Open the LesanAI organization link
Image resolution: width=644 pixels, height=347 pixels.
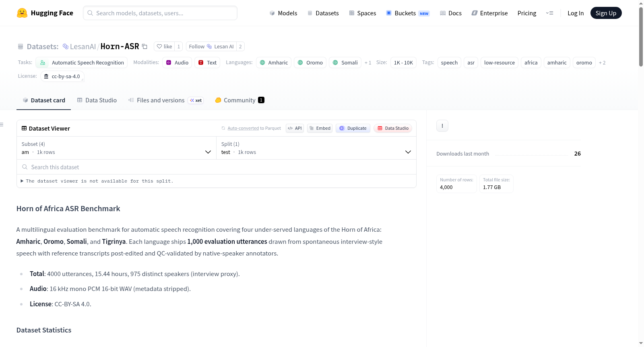(x=83, y=46)
